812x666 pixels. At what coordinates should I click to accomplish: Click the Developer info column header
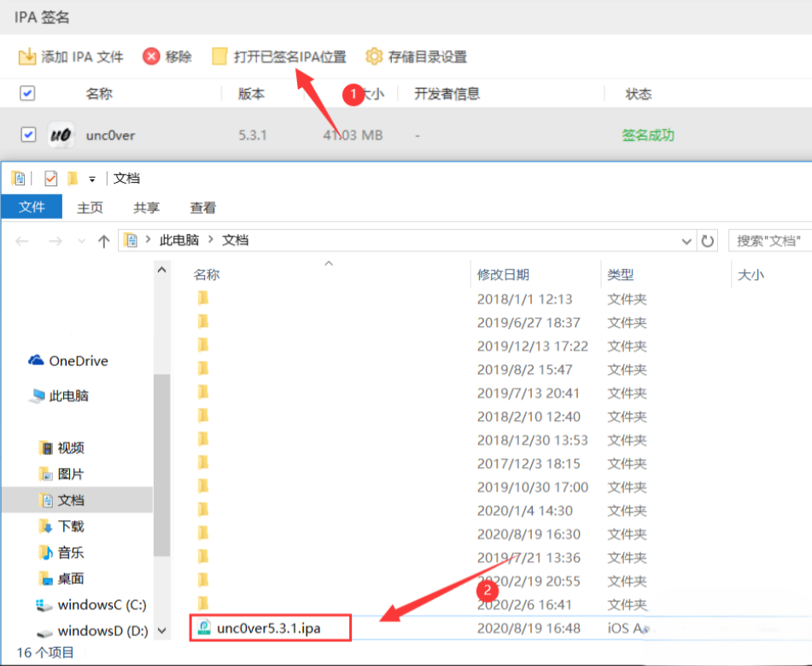tap(447, 93)
